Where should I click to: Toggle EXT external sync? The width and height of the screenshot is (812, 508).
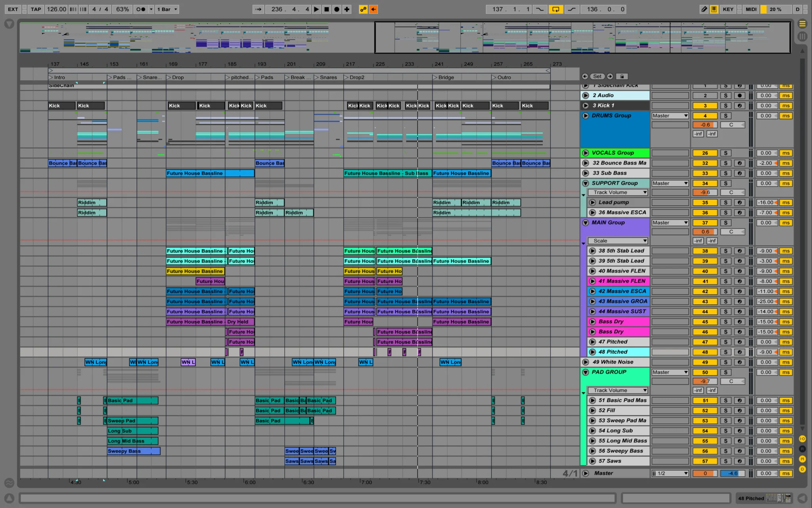coord(13,9)
